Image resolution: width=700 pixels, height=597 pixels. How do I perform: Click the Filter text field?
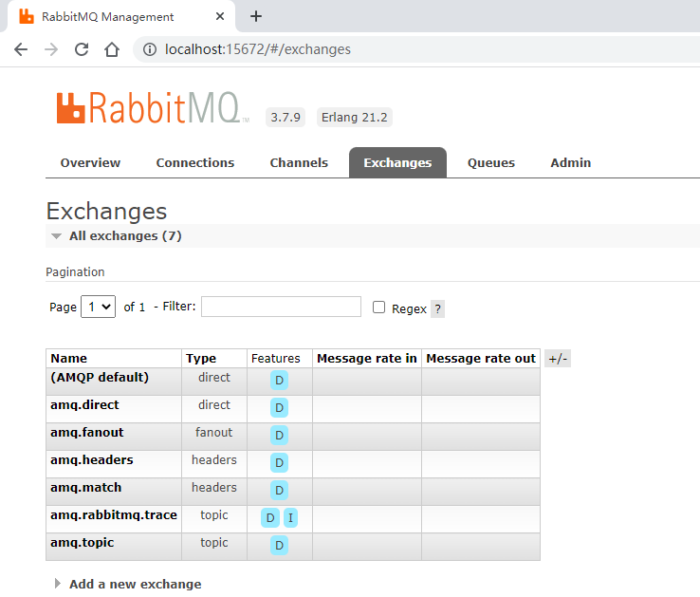click(x=281, y=307)
